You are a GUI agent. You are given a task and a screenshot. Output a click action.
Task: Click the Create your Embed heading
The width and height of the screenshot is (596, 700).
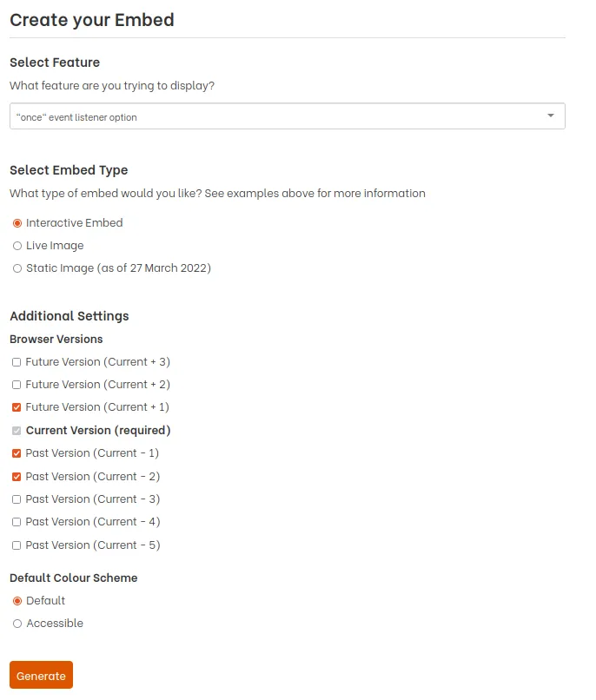click(91, 19)
